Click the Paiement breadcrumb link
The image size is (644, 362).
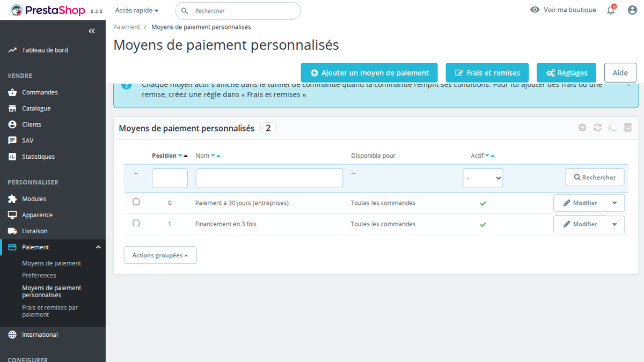(127, 27)
